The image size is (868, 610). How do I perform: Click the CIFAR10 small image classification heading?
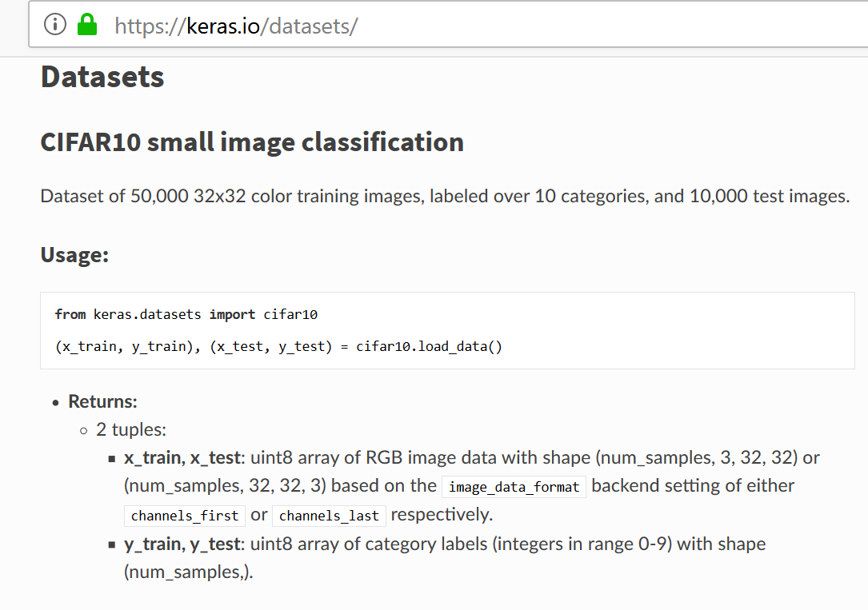[252, 142]
